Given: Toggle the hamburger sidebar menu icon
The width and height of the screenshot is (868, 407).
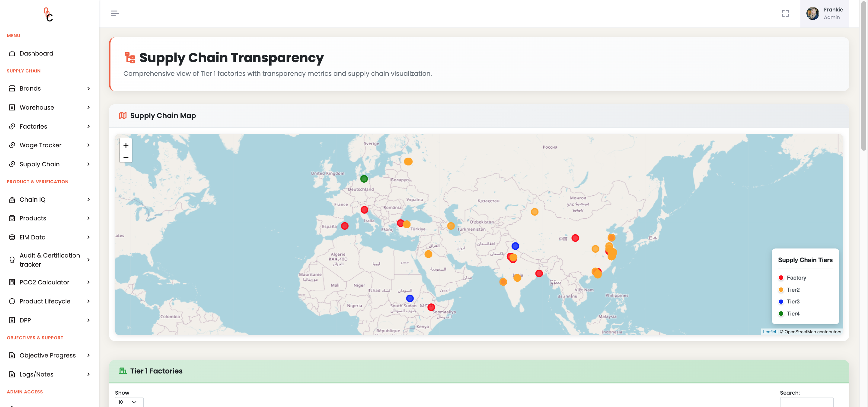Looking at the screenshot, I should point(115,14).
